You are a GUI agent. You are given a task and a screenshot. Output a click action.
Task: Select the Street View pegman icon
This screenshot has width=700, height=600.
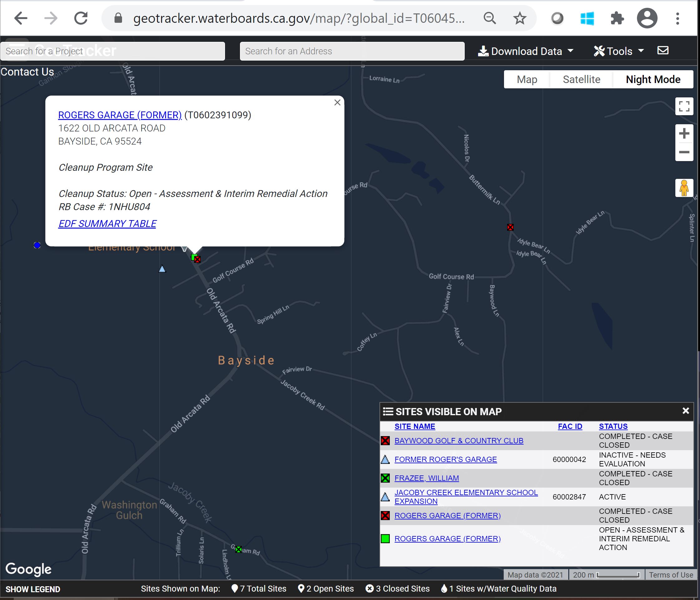click(x=684, y=188)
